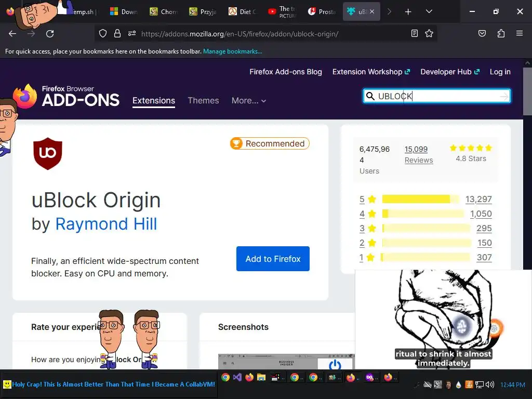Open the volume speaker tray icon
The image size is (532, 399).
click(x=489, y=384)
